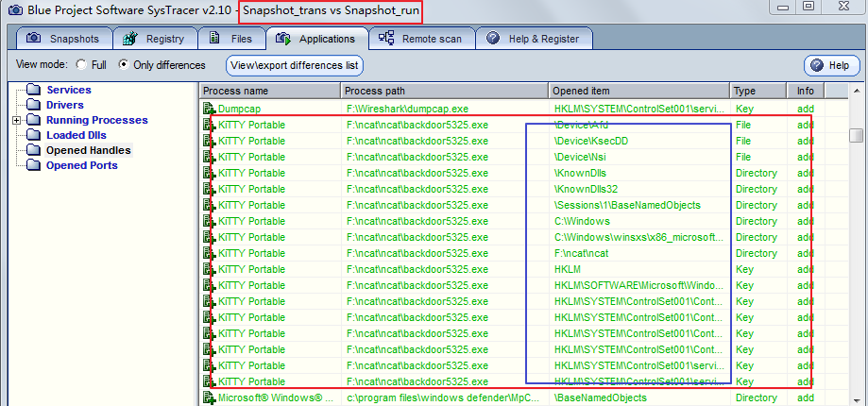The height and width of the screenshot is (406, 868).
Task: Select Opened Ports in the tree
Action: click(x=82, y=165)
